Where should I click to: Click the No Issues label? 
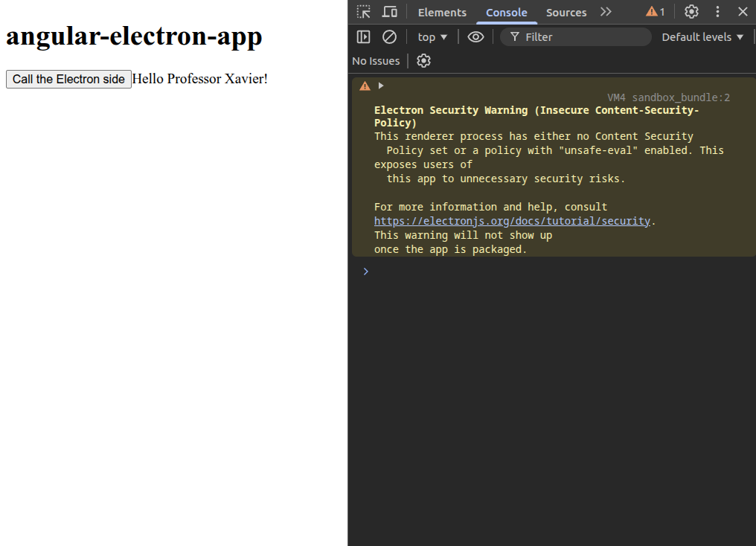(376, 61)
